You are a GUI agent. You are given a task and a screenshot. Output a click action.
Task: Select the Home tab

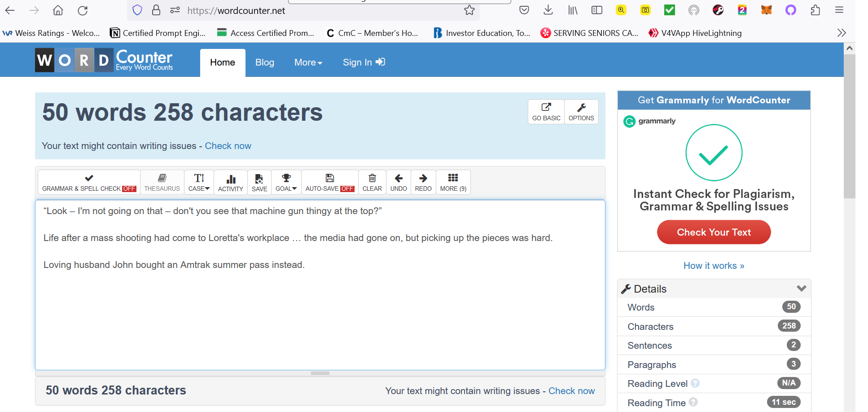click(x=223, y=62)
